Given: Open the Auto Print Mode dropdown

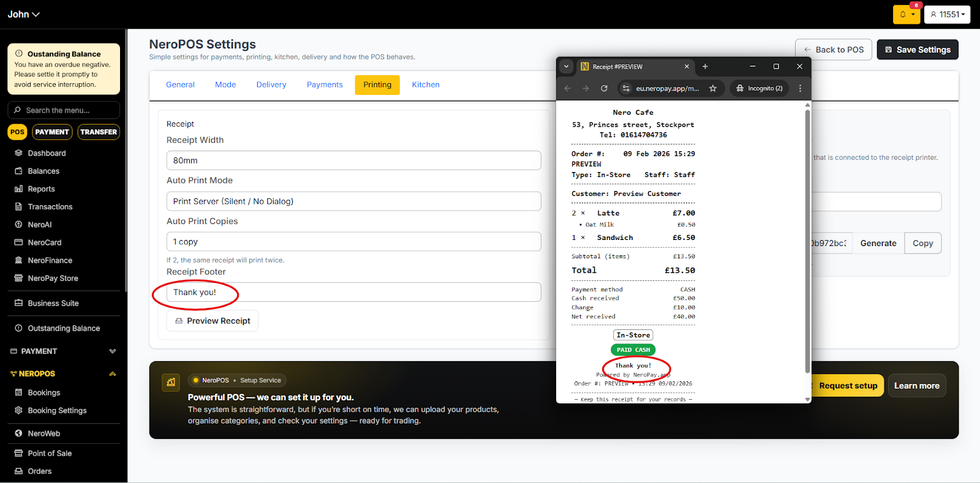Looking at the screenshot, I should click(x=353, y=201).
